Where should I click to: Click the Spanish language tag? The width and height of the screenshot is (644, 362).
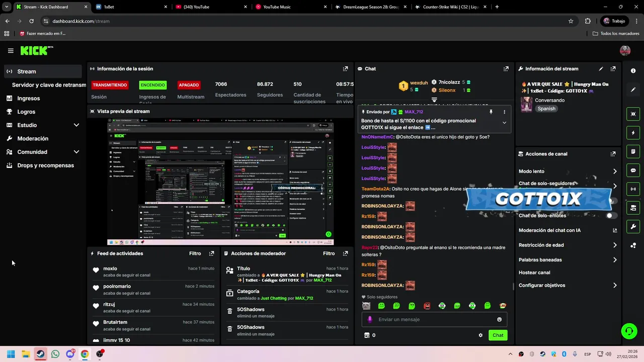(546, 109)
